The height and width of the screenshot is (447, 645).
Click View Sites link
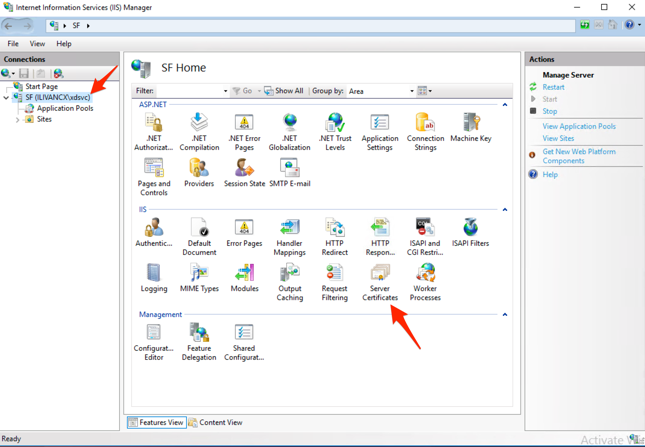[x=558, y=138]
